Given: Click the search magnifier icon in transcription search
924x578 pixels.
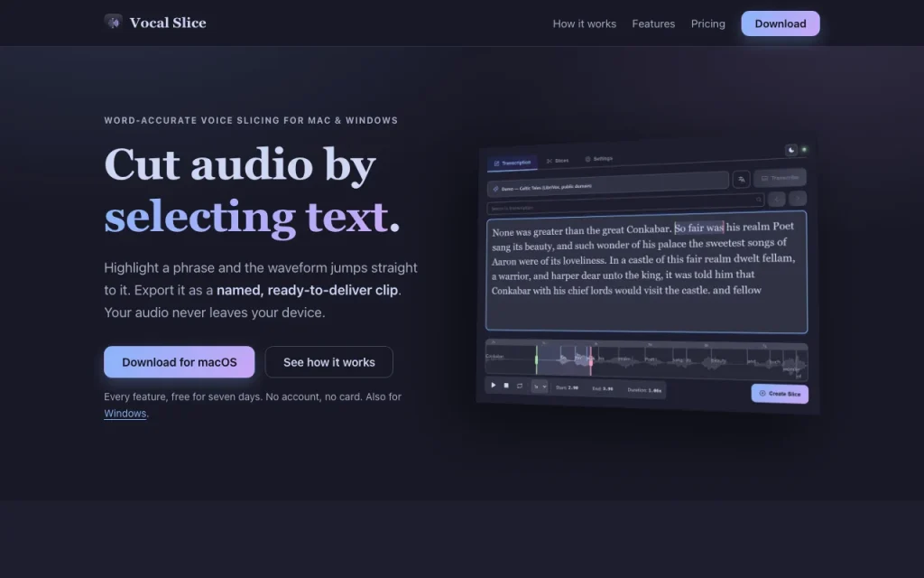Looking at the screenshot, I should (x=758, y=200).
